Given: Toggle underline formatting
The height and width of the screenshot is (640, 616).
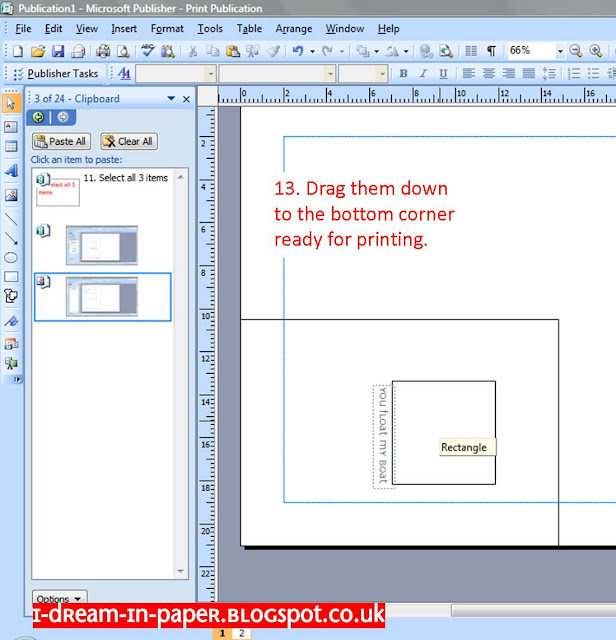Looking at the screenshot, I should pyautogui.click(x=443, y=74).
